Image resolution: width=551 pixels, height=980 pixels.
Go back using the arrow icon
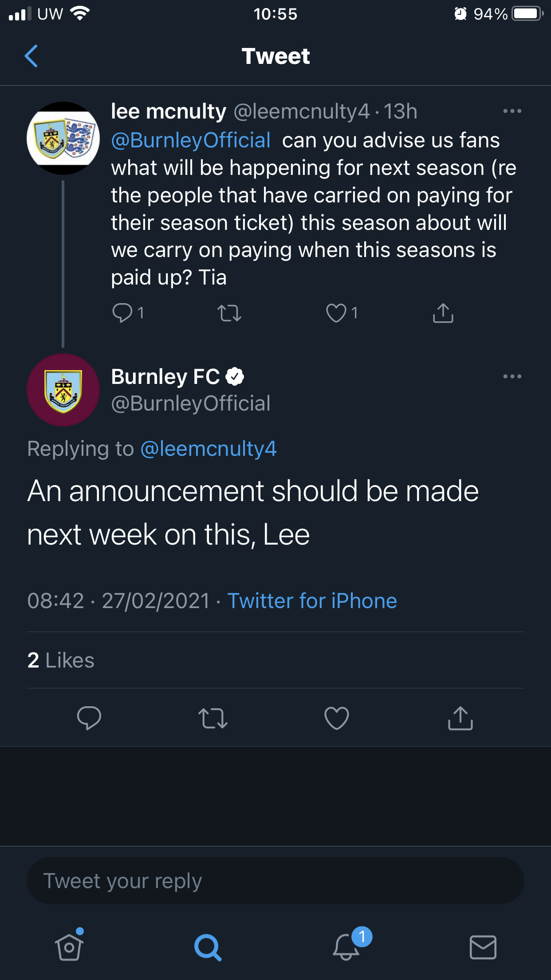point(31,56)
